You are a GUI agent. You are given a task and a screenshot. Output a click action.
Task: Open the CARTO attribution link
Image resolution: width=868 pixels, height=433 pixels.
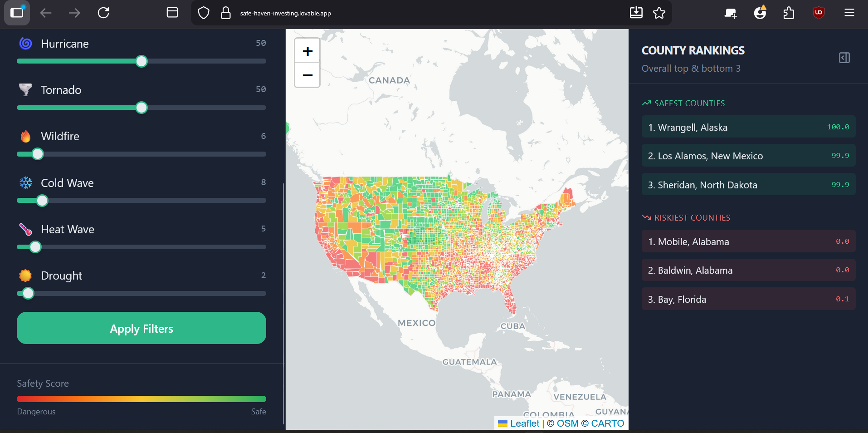[608, 423]
